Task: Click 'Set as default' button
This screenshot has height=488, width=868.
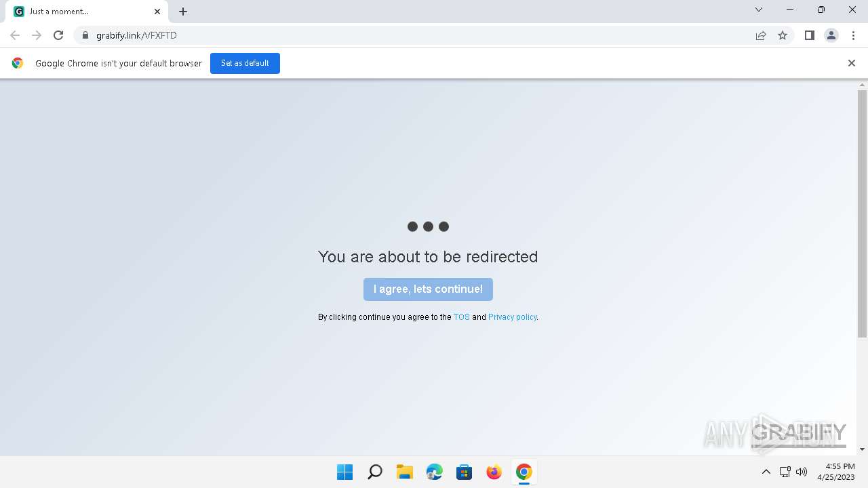Action: [x=245, y=63]
